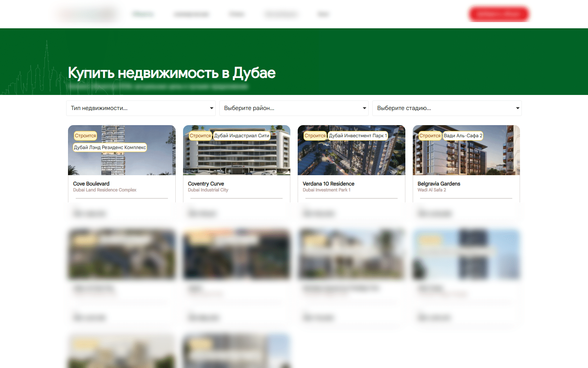Image resolution: width=588 pixels, height=368 pixels.
Task: Open the 'Выберите стадию...' dropdown
Action: 447,108
